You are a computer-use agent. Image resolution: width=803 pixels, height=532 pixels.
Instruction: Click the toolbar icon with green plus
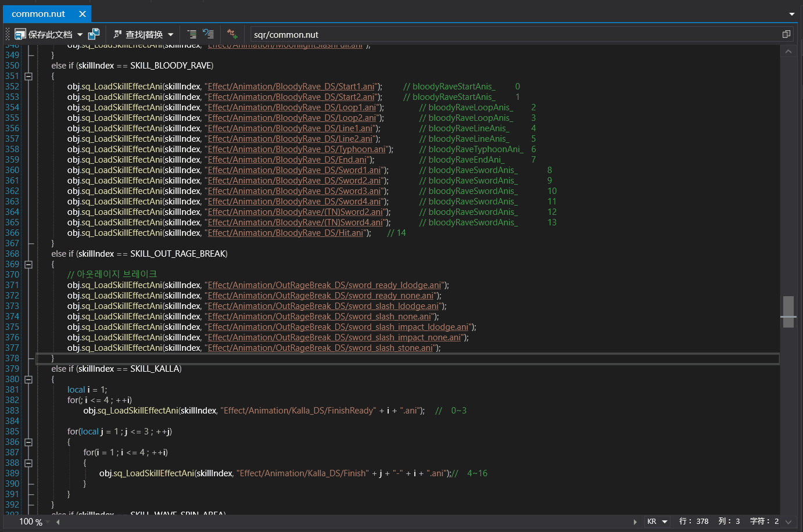pos(232,34)
